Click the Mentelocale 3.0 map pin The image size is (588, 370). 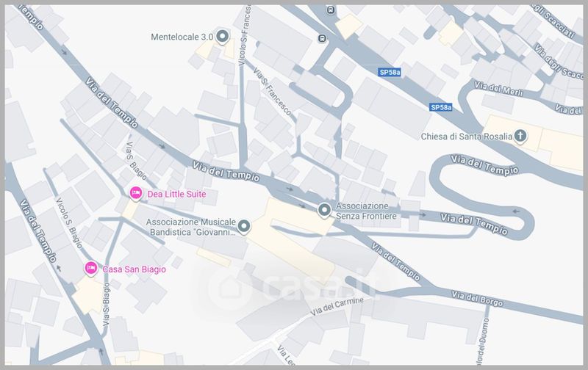tap(223, 37)
